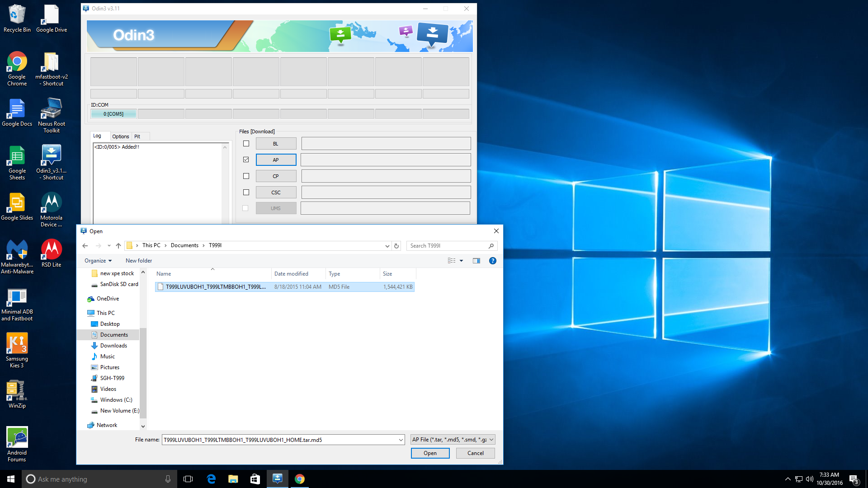Open Android Forums from desktop icon
Viewport: 868px width, 488px height.
tap(16, 444)
